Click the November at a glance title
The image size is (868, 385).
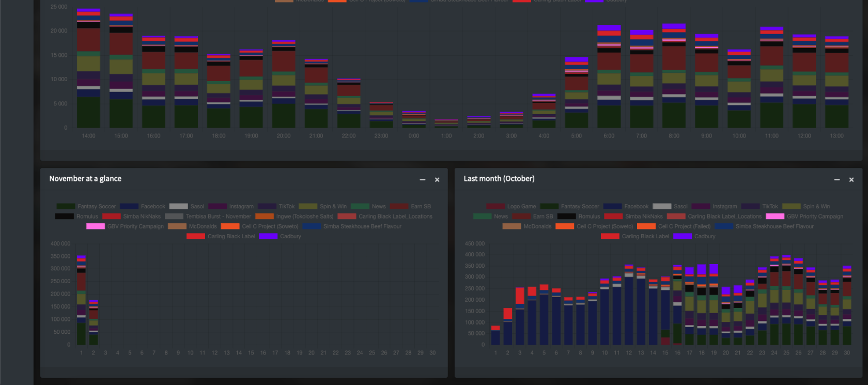[85, 179]
